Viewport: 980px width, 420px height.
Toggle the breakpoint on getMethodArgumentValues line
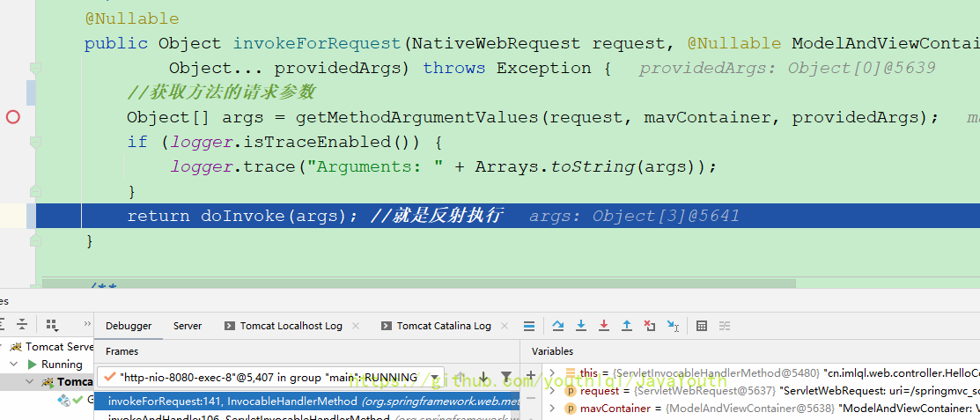click(x=13, y=117)
